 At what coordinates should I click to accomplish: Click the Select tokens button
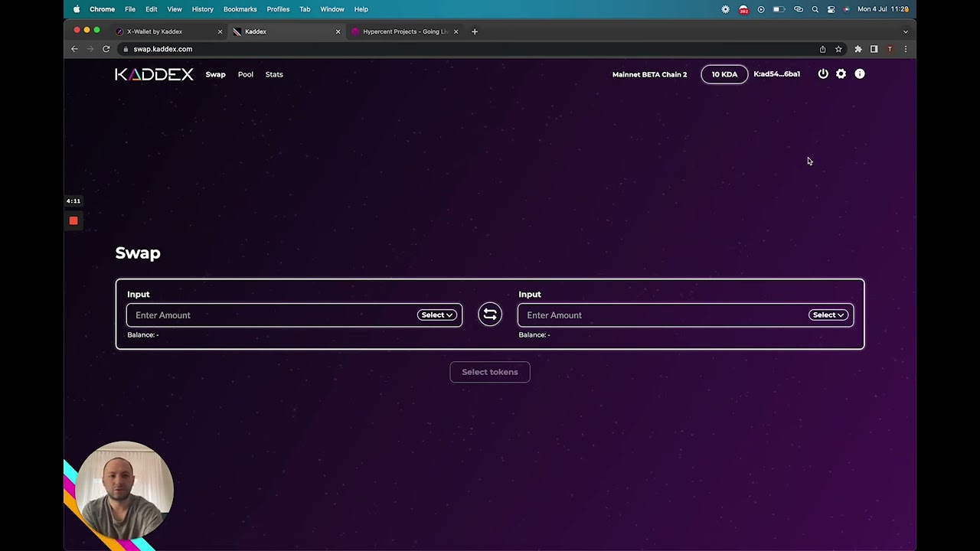point(490,372)
